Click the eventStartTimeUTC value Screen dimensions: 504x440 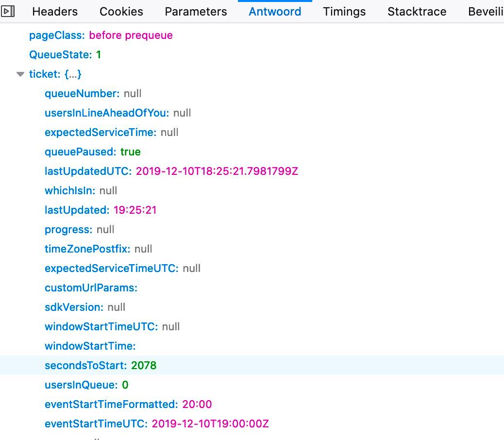coord(210,424)
